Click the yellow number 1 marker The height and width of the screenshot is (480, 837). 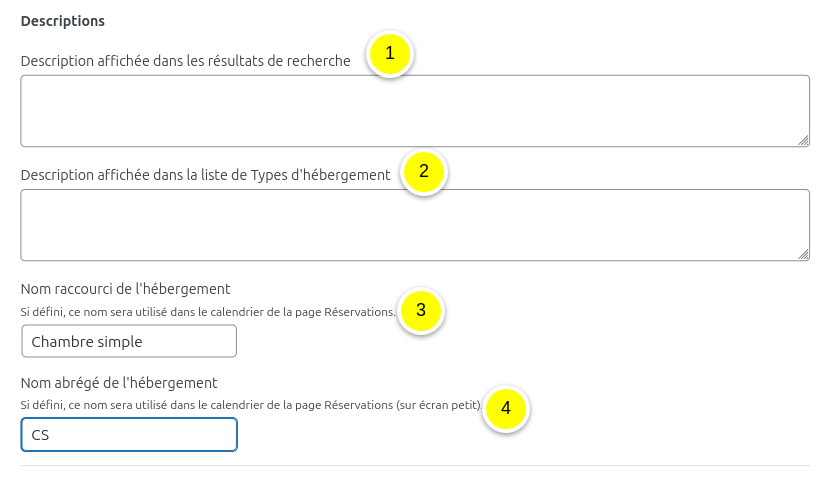(x=390, y=54)
